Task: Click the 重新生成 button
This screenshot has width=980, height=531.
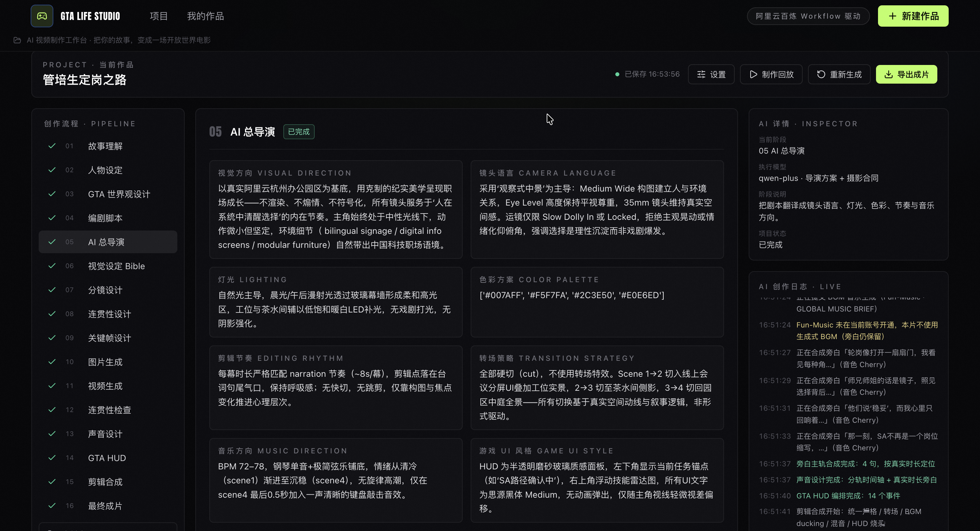Action: click(839, 75)
